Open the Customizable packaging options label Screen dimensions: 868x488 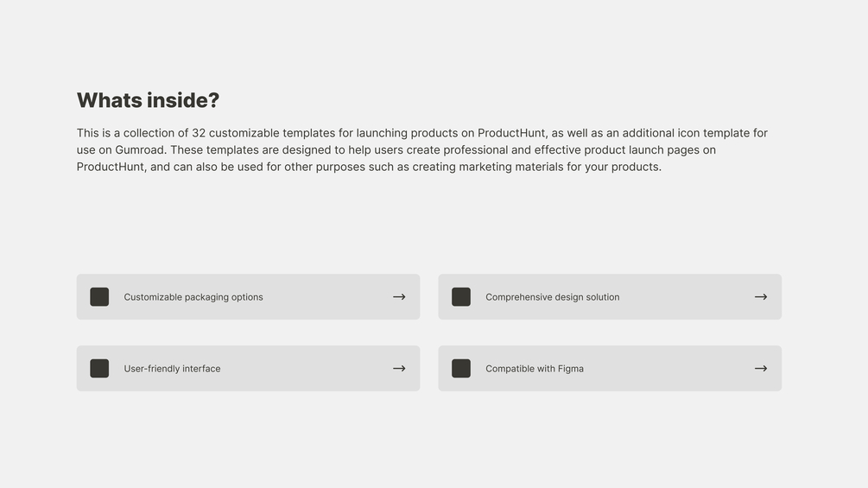click(x=193, y=297)
